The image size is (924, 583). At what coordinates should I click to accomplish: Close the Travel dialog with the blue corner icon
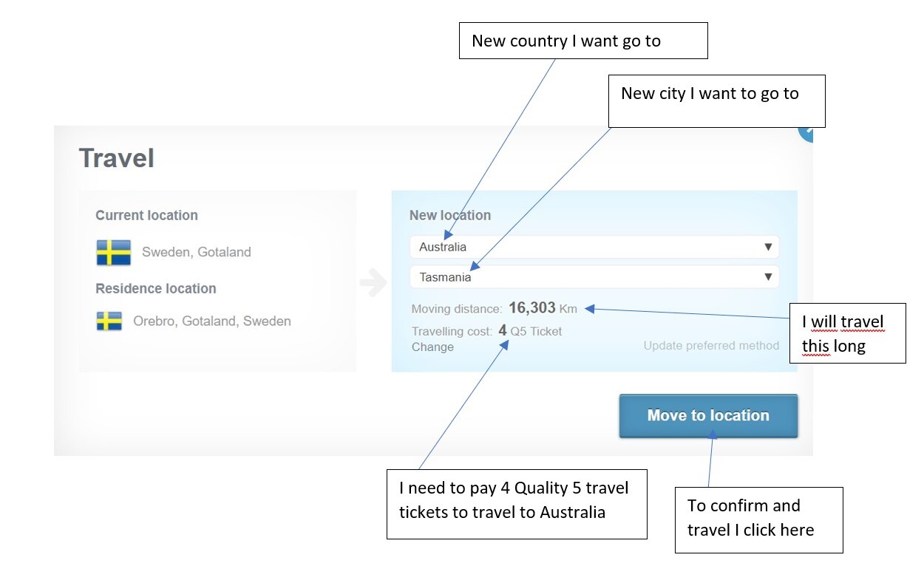(806, 133)
